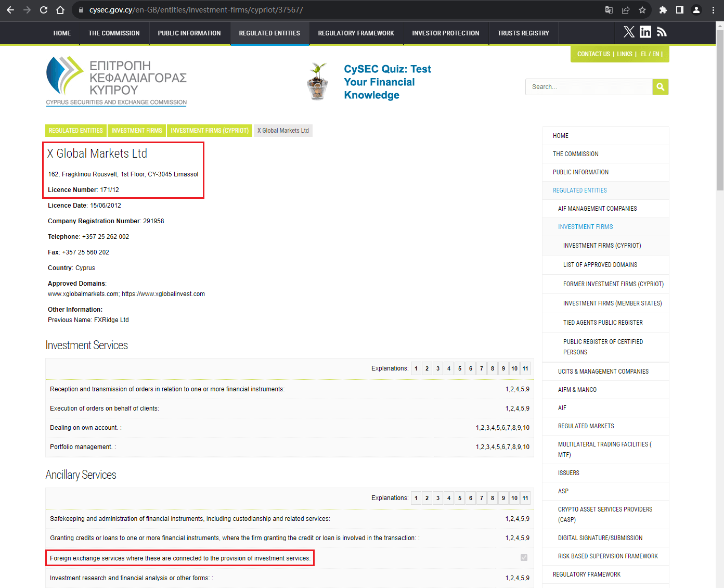Viewport: 724px width, 588px height.
Task: Open REGULATED MARKETS sidebar item
Action: click(x=605, y=426)
